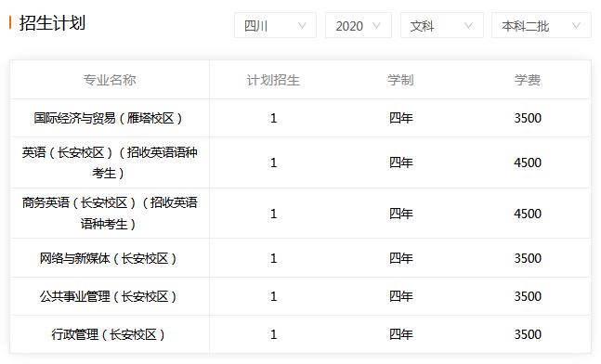Click the 专业名称 column header
The height and width of the screenshot is (364, 601).
(110, 80)
